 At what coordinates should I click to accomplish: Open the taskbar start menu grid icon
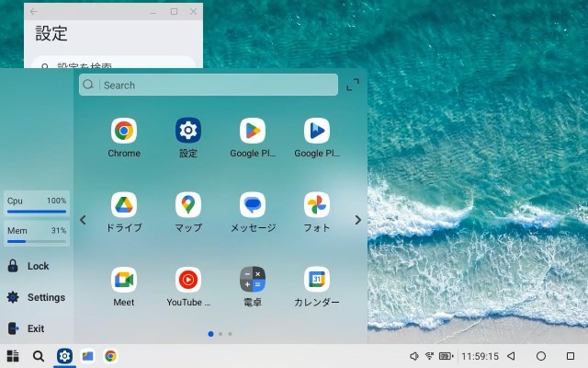13,356
